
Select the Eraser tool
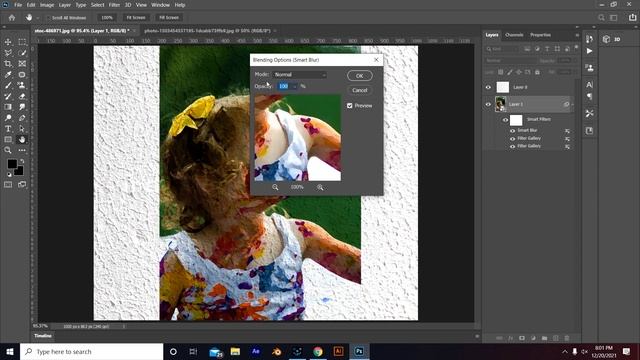coord(22,96)
